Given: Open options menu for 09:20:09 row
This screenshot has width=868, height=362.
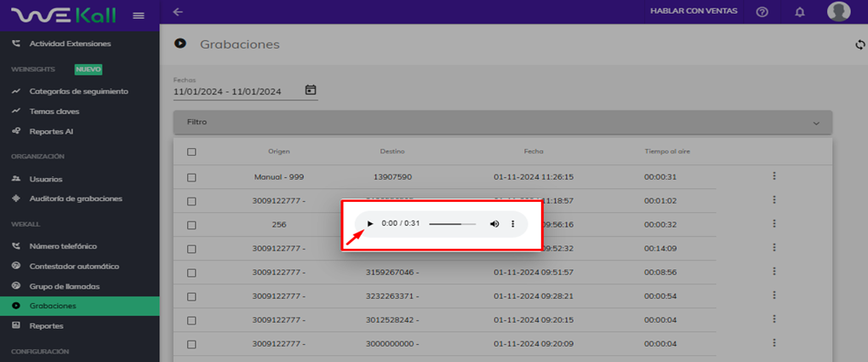Looking at the screenshot, I should pos(774,342).
